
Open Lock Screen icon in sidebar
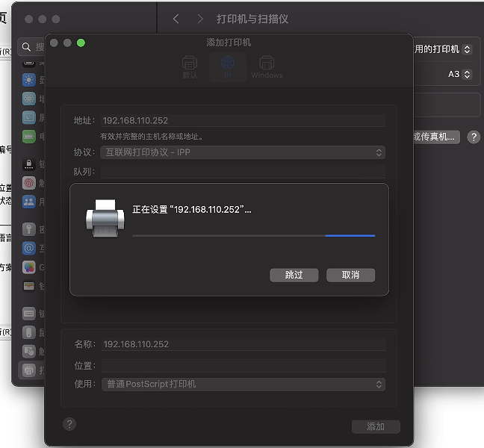pyautogui.click(x=29, y=164)
